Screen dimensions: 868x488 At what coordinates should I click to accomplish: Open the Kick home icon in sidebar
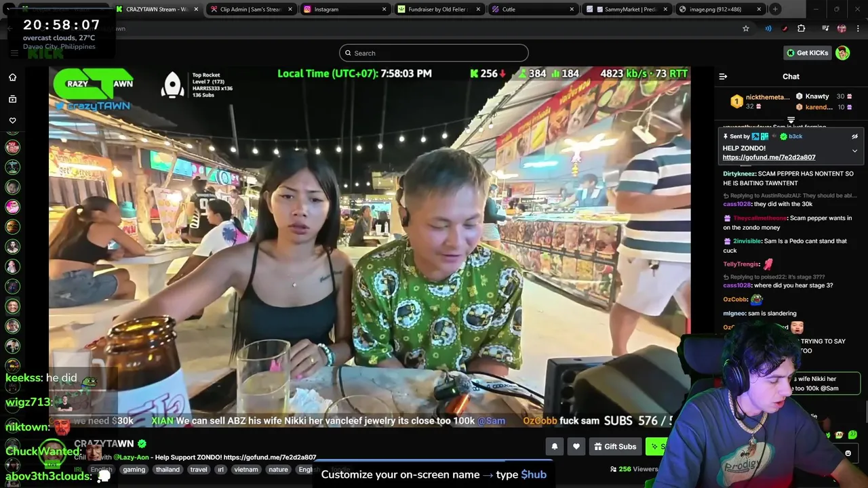click(x=12, y=77)
